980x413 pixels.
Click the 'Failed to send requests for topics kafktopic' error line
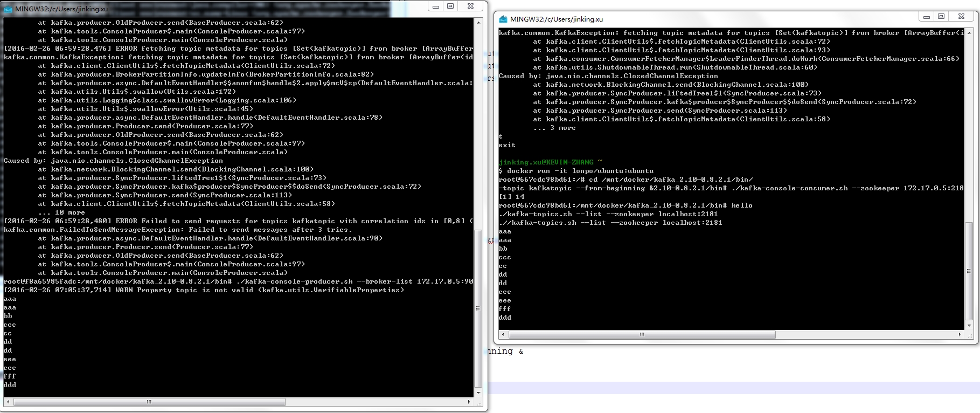[x=238, y=221]
